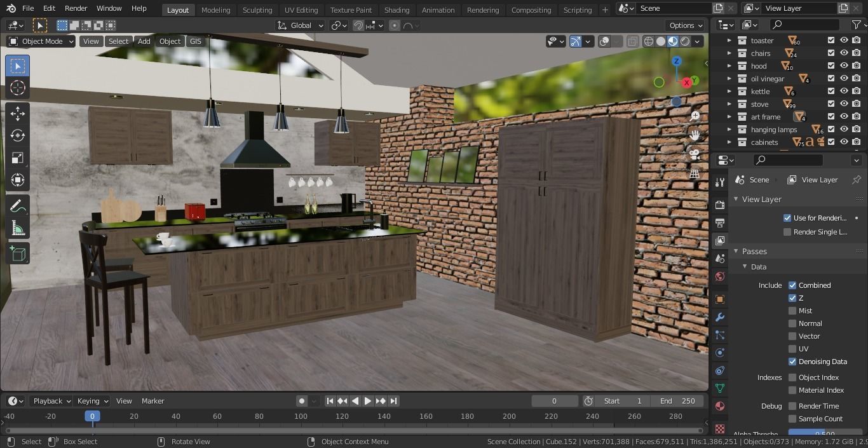Enable the Object Index checkbox
Image resolution: width=868 pixels, height=448 pixels.
click(792, 377)
